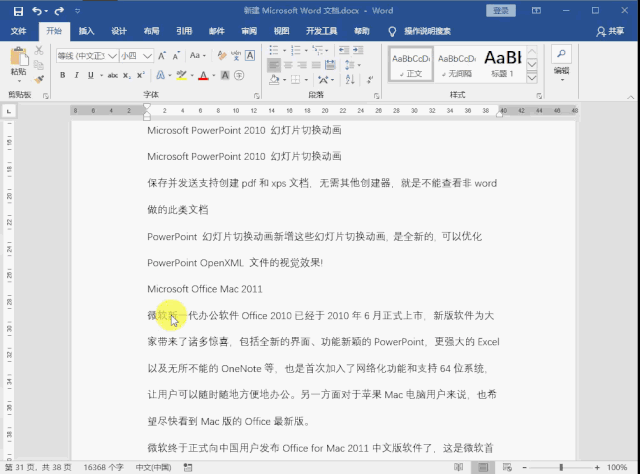Screen dimensions: 640x474
Task: Insert an enclosed character
Action: (x=239, y=75)
